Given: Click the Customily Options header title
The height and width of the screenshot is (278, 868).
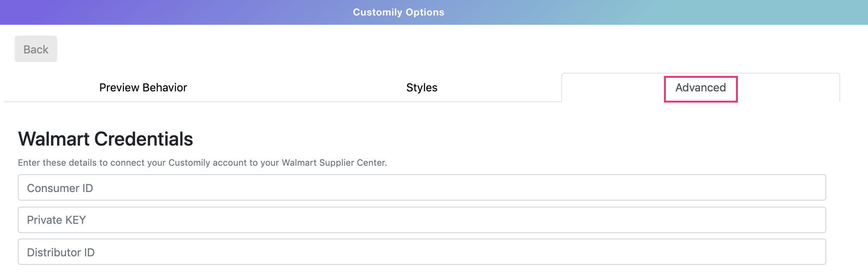Looking at the screenshot, I should tap(398, 12).
